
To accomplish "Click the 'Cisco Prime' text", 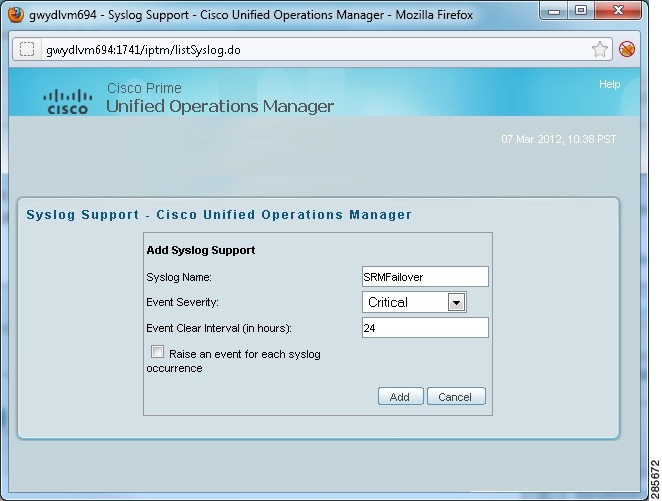I will (x=144, y=88).
